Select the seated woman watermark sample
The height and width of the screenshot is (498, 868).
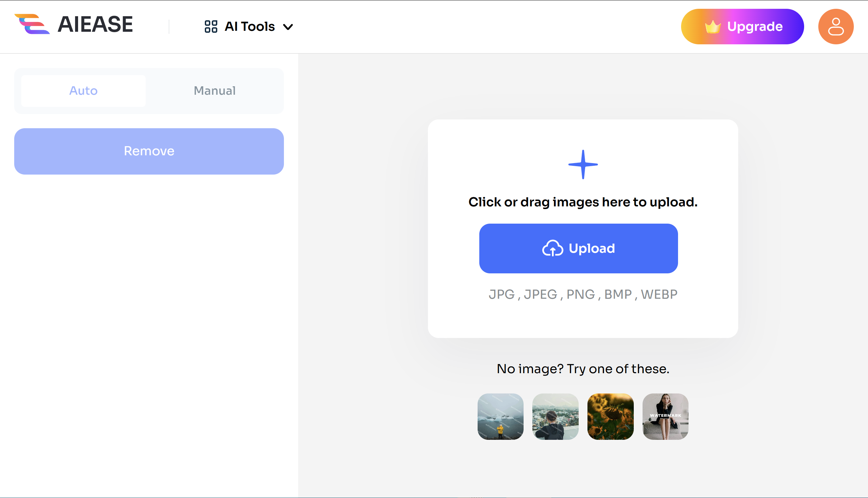665,416
